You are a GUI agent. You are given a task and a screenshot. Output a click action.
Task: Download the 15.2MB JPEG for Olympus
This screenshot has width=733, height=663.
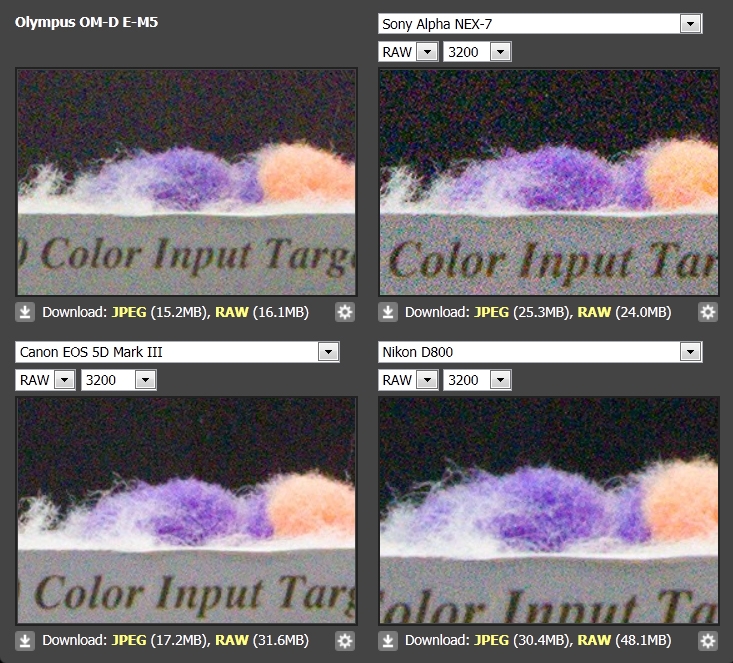tap(129, 312)
